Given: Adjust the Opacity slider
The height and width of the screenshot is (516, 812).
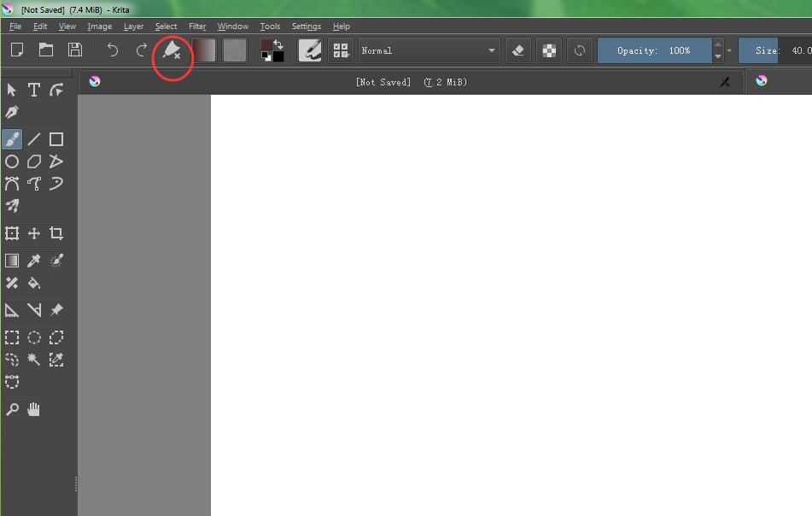Looking at the screenshot, I should click(654, 50).
